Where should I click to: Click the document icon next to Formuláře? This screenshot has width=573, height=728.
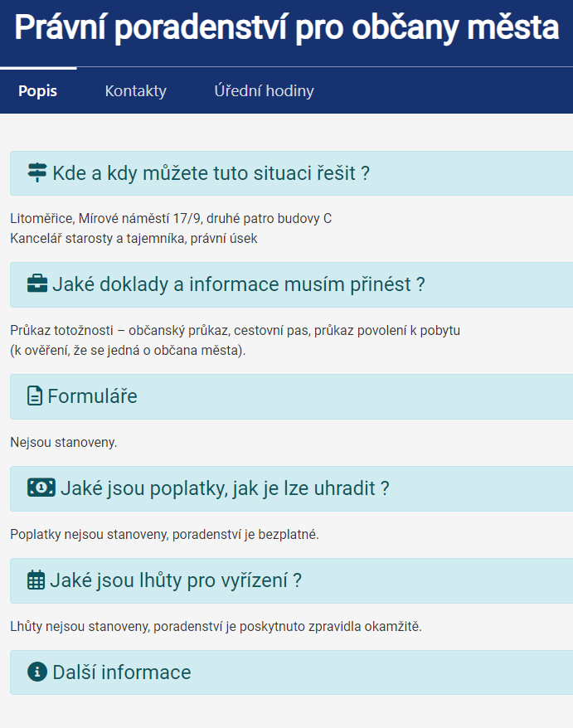[x=35, y=396]
